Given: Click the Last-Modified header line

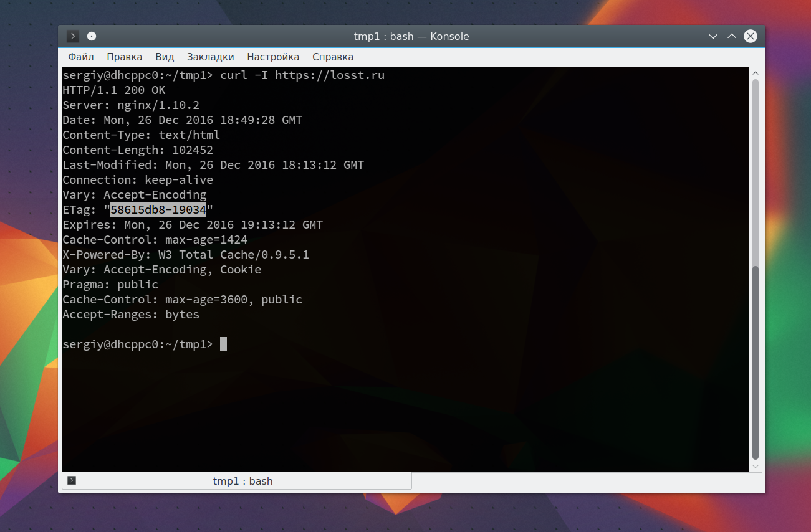Looking at the screenshot, I should pyautogui.click(x=213, y=165).
